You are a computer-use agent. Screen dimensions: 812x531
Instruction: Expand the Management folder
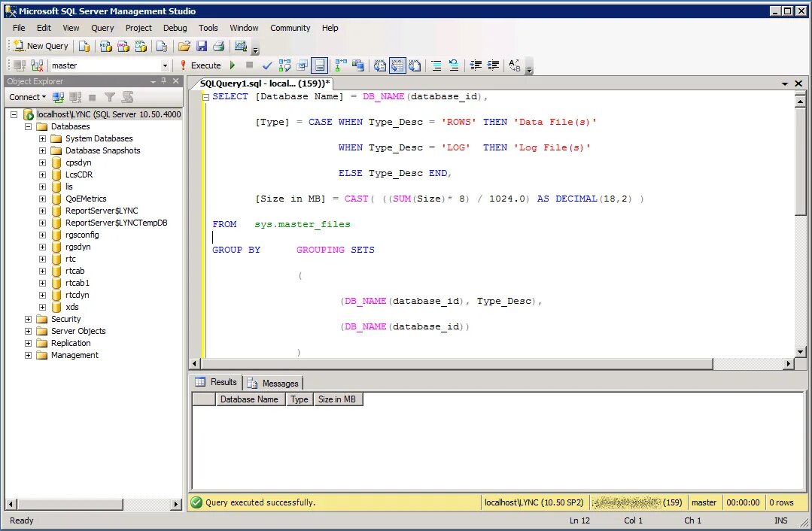coord(29,356)
